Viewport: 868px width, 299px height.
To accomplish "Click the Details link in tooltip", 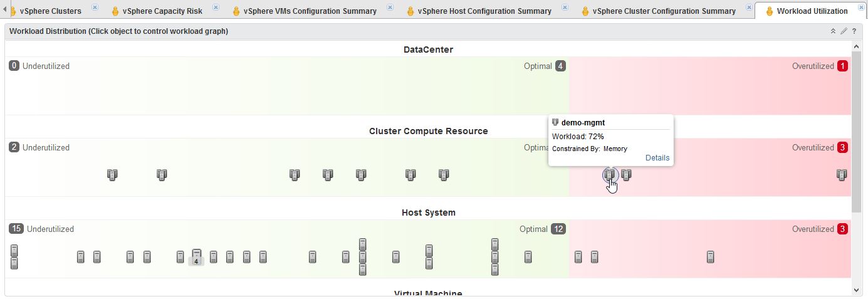I will coord(657,158).
